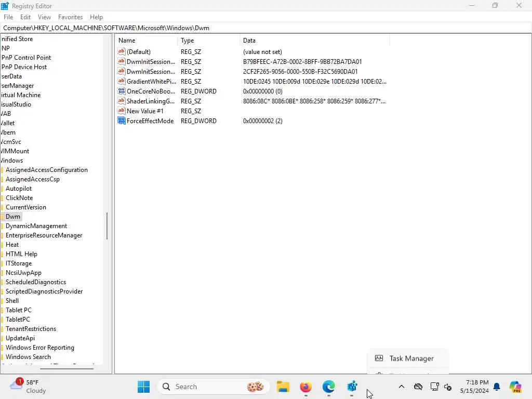Select the Windows Error Reporting key
The image size is (532, 399).
(39, 348)
